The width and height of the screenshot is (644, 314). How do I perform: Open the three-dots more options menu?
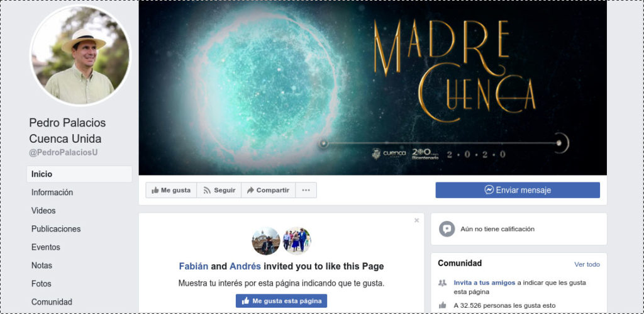point(306,190)
